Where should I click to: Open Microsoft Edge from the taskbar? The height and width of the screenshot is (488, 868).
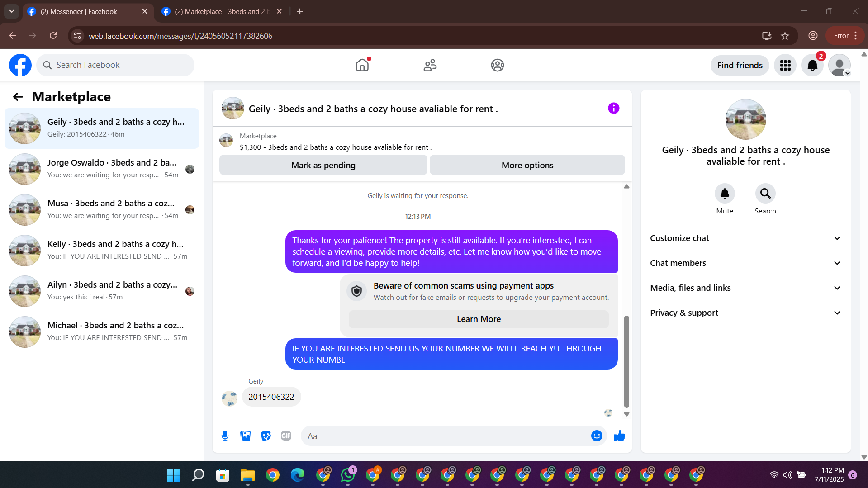[297, 475]
